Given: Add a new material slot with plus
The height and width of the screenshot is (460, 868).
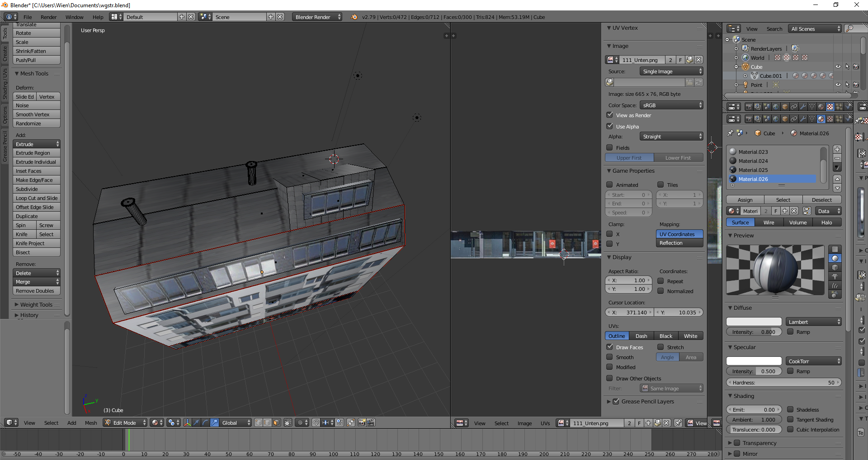Looking at the screenshot, I should coord(837,149).
